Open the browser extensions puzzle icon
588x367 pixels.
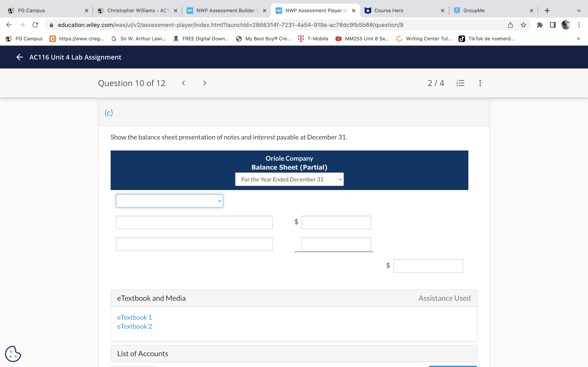point(540,25)
